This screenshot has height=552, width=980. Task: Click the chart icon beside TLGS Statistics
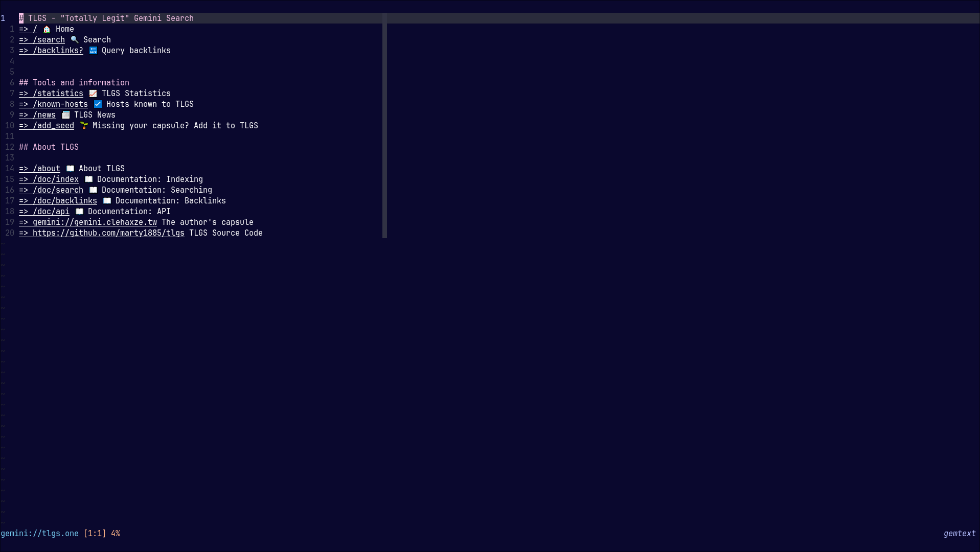click(x=93, y=94)
